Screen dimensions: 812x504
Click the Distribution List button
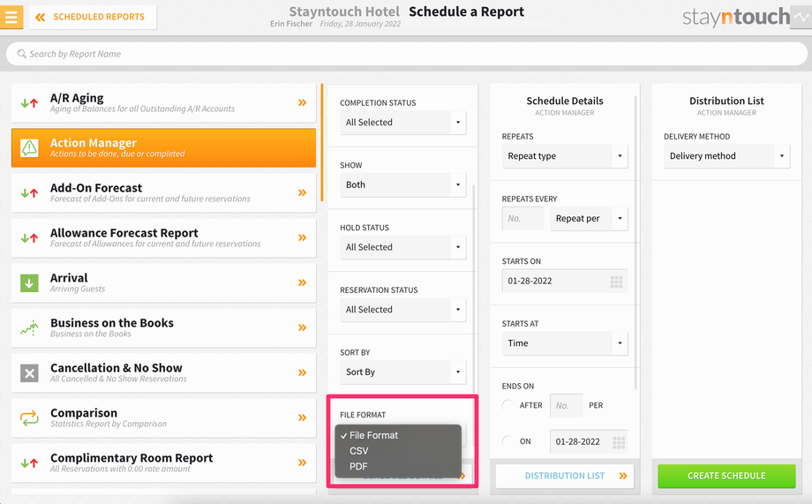click(565, 476)
